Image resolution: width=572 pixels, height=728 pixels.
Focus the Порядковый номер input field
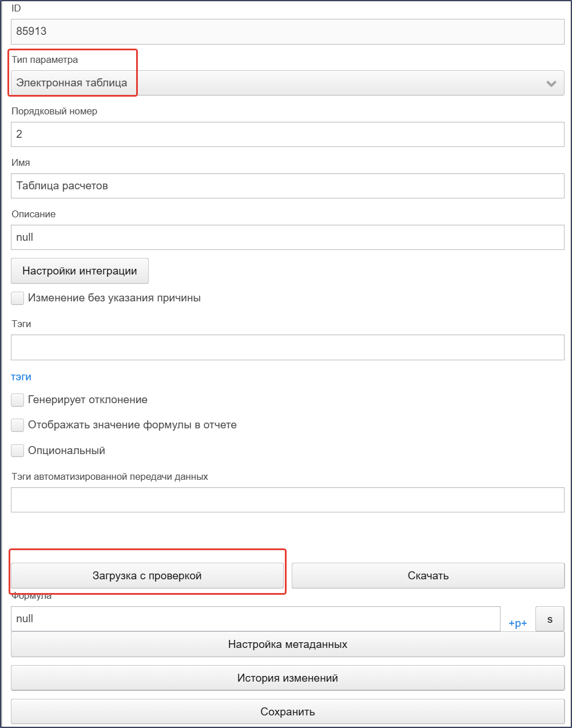(288, 134)
